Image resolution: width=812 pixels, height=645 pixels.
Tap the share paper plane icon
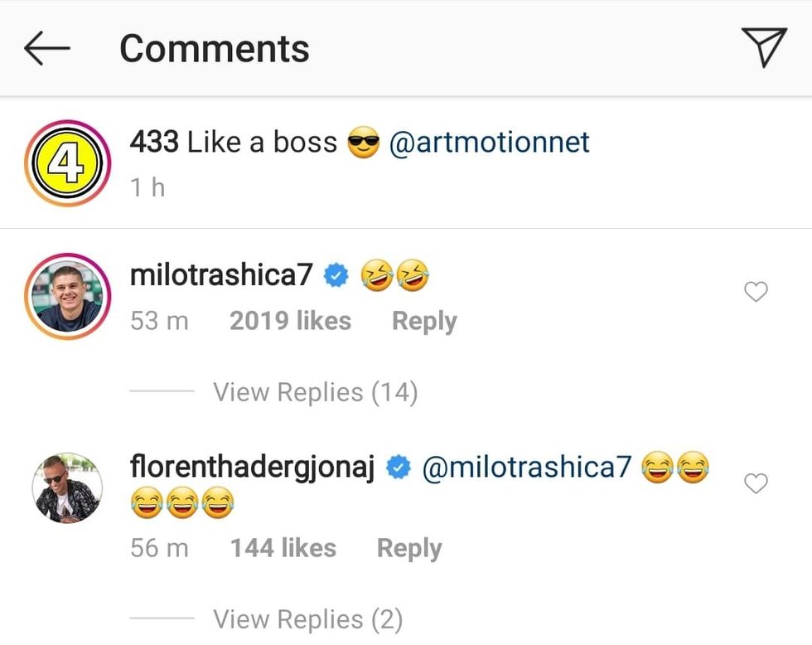click(762, 47)
